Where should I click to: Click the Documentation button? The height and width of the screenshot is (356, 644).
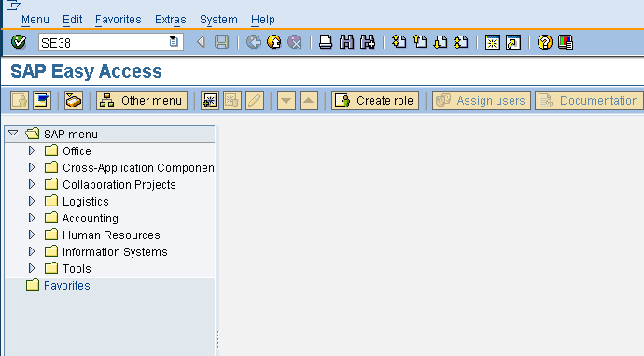coord(589,100)
